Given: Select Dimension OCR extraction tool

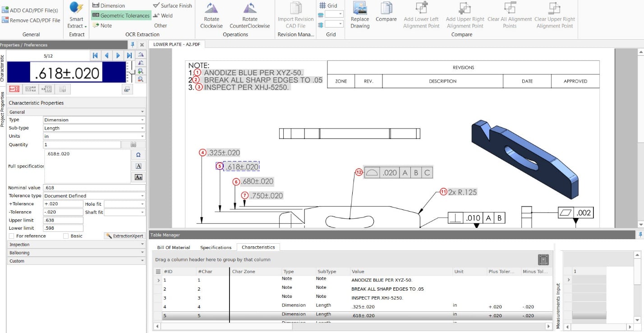Looking at the screenshot, I should [109, 5].
